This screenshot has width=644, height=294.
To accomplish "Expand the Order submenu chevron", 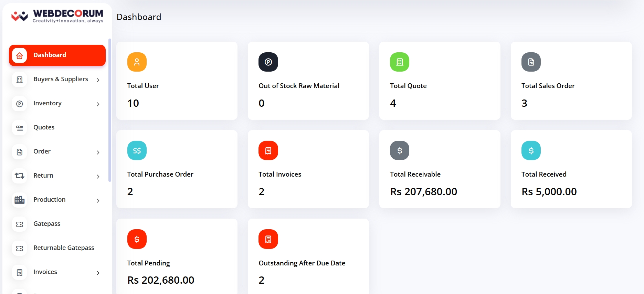I will (x=98, y=152).
